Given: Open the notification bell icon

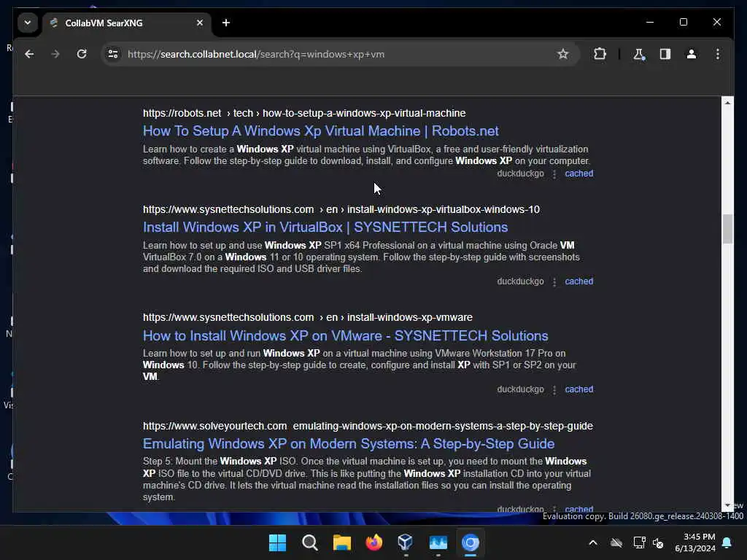Looking at the screenshot, I should [727, 542].
